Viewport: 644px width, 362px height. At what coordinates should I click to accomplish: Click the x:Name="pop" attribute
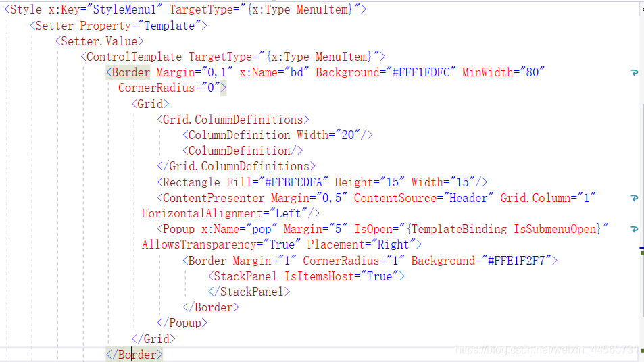(x=239, y=230)
